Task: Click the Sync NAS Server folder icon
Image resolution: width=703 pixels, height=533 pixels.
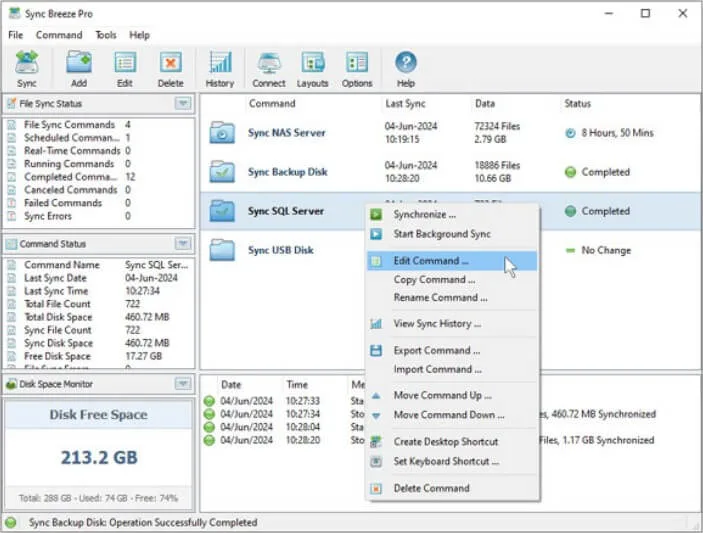Action: 221,133
